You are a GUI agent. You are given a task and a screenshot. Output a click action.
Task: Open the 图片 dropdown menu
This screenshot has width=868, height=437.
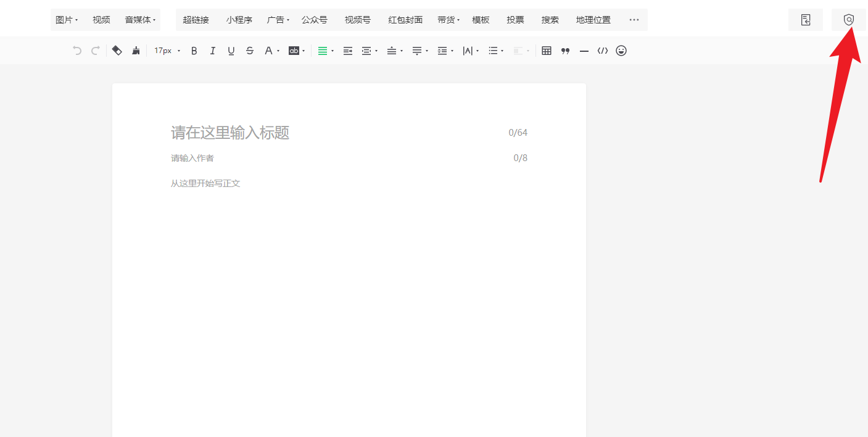pyautogui.click(x=67, y=20)
